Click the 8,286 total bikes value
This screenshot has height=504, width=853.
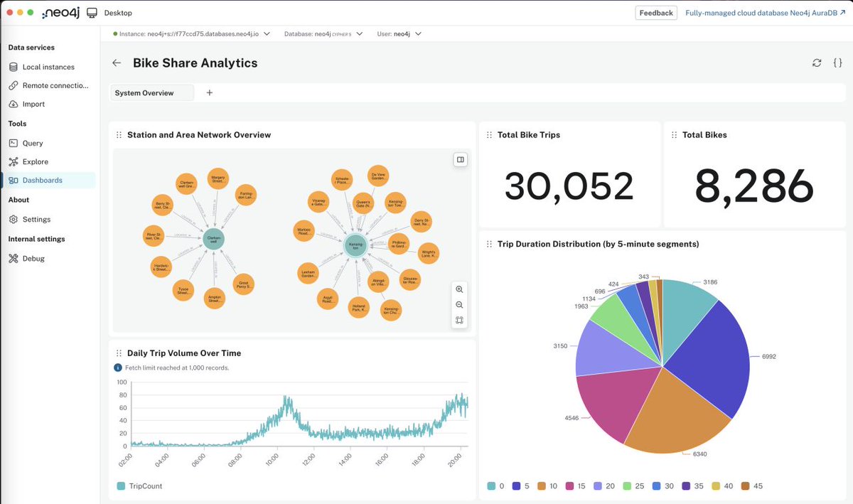pos(753,186)
